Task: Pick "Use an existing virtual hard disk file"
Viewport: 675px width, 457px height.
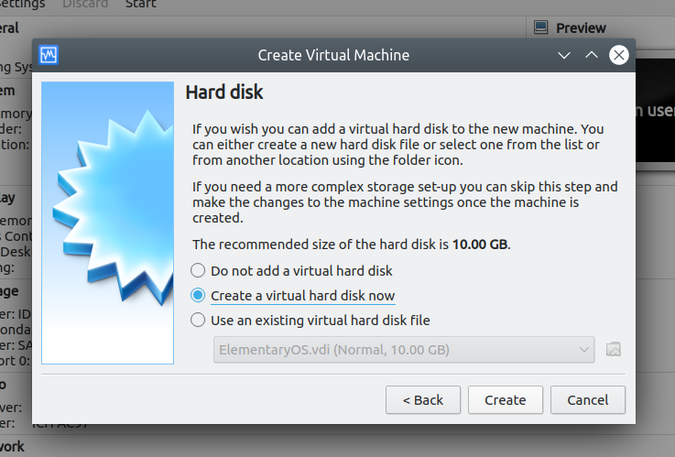Action: (x=198, y=320)
